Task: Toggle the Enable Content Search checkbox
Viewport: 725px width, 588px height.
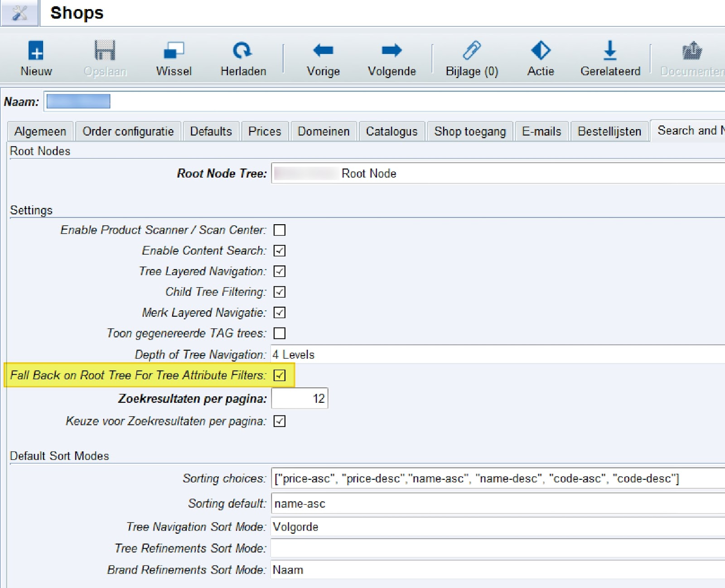Action: pos(280,251)
